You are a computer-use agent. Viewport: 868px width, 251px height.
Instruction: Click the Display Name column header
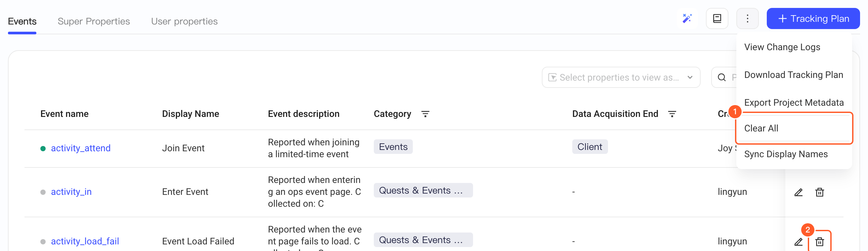coord(191,114)
